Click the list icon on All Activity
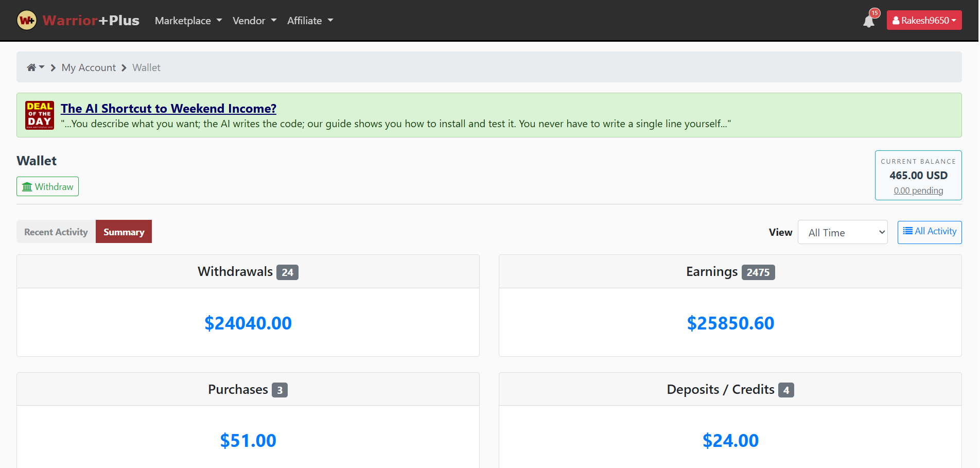980x468 pixels. pyautogui.click(x=908, y=231)
